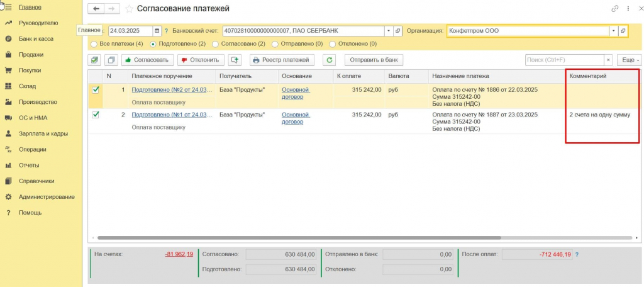This screenshot has height=287, width=644.
Task: Click the date field 24.03.2025
Action: coord(131,31)
